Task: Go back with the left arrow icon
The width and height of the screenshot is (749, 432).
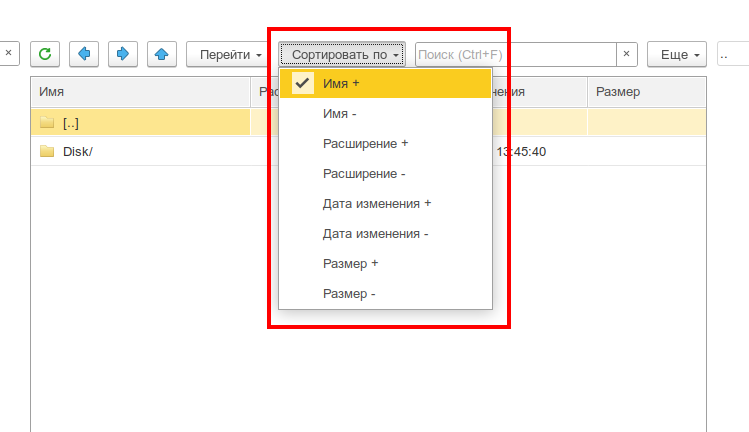Action: click(x=84, y=54)
